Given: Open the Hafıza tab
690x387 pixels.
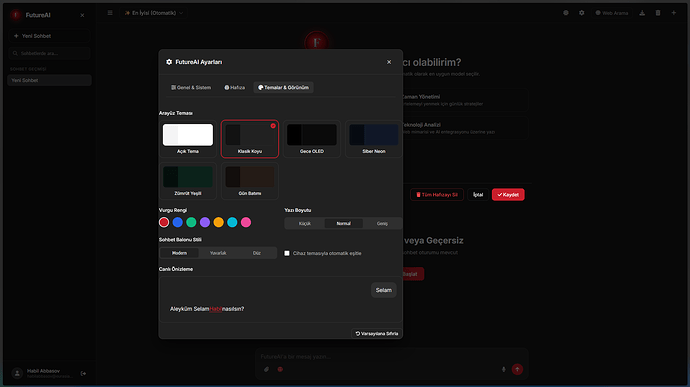Looking at the screenshot, I should [x=235, y=88].
